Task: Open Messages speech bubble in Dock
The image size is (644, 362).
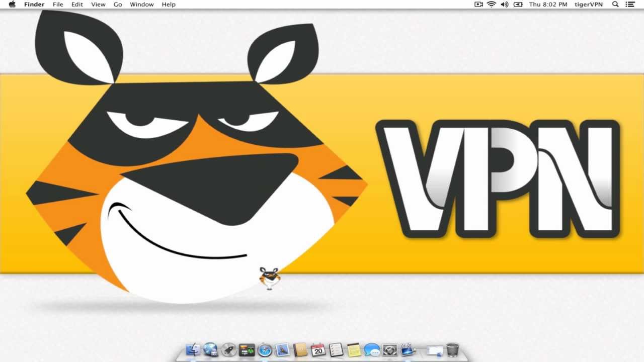Action: (x=372, y=350)
